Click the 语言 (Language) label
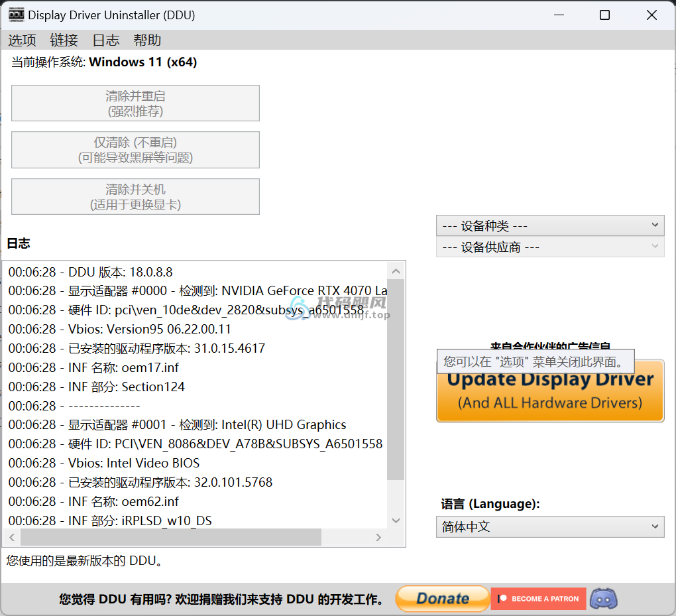The image size is (676, 616). pos(490,504)
